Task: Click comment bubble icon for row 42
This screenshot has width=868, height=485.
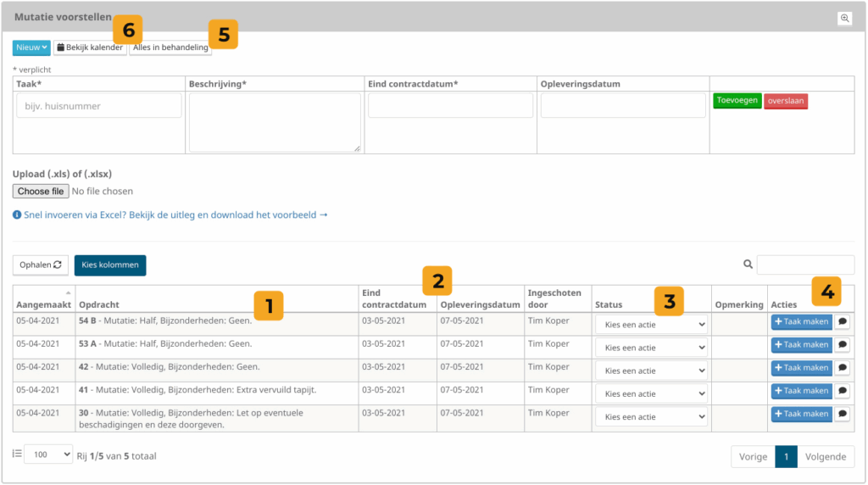Action: 843,368
